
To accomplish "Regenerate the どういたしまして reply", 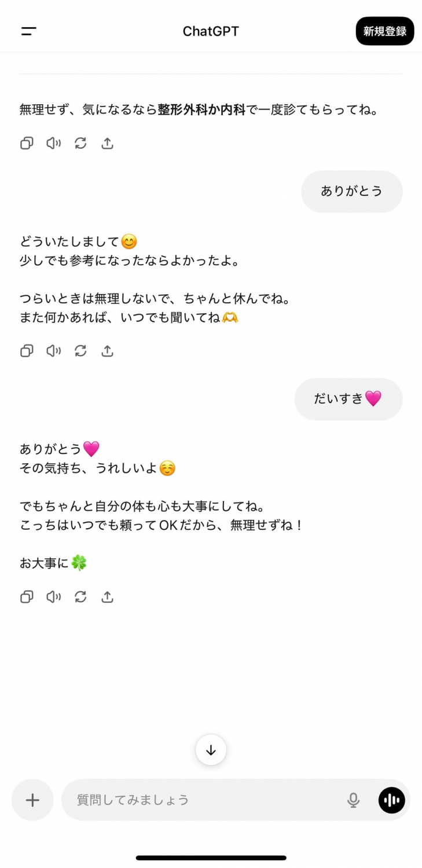I will tap(80, 350).
